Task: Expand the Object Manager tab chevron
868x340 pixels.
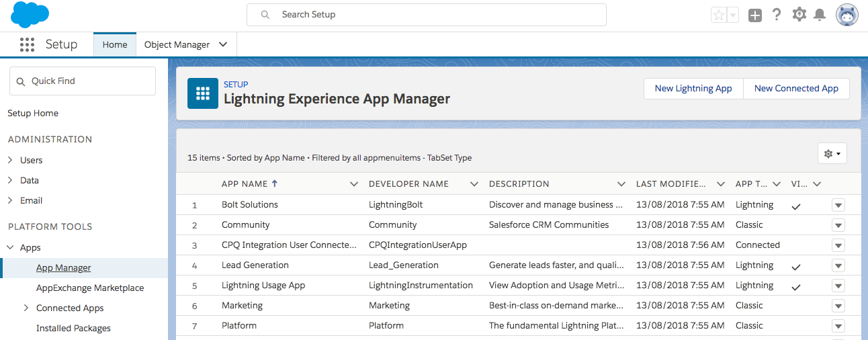Action: pos(223,44)
